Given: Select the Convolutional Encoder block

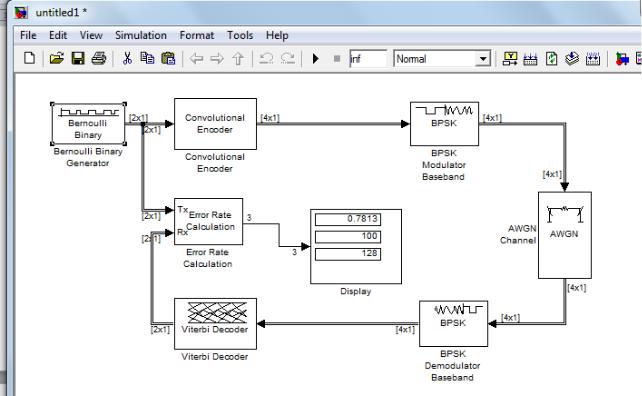Looking at the screenshot, I should point(215,124).
